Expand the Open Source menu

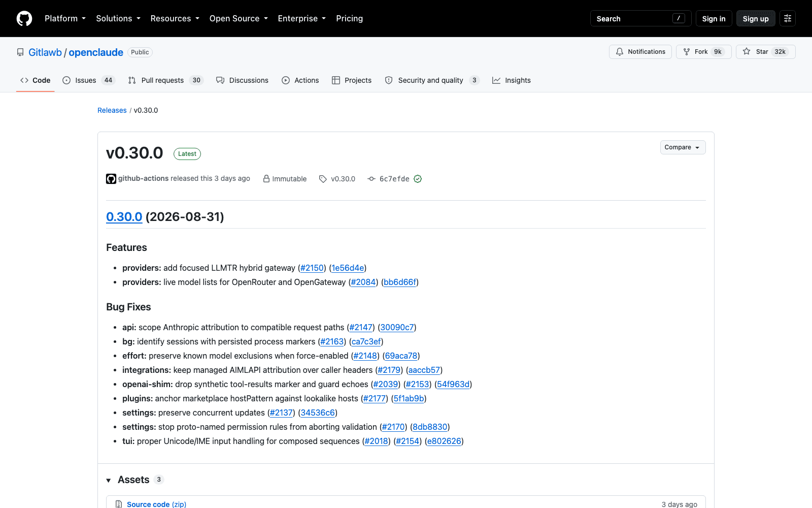pyautogui.click(x=239, y=18)
